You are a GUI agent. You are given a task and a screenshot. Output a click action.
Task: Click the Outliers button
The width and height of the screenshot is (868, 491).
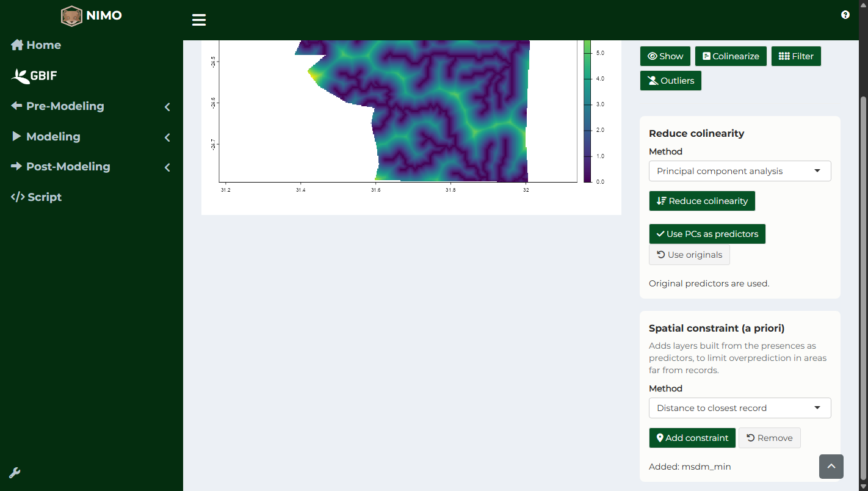tap(671, 81)
